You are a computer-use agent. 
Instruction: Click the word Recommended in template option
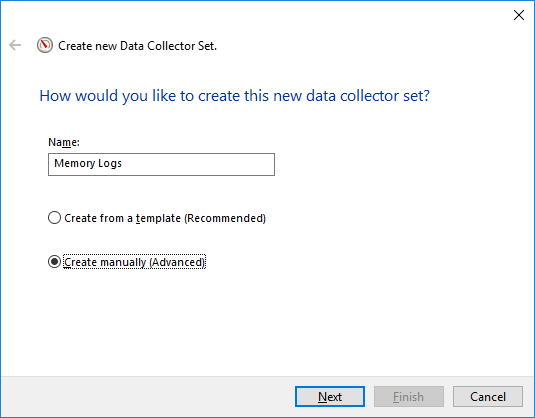tap(225, 218)
